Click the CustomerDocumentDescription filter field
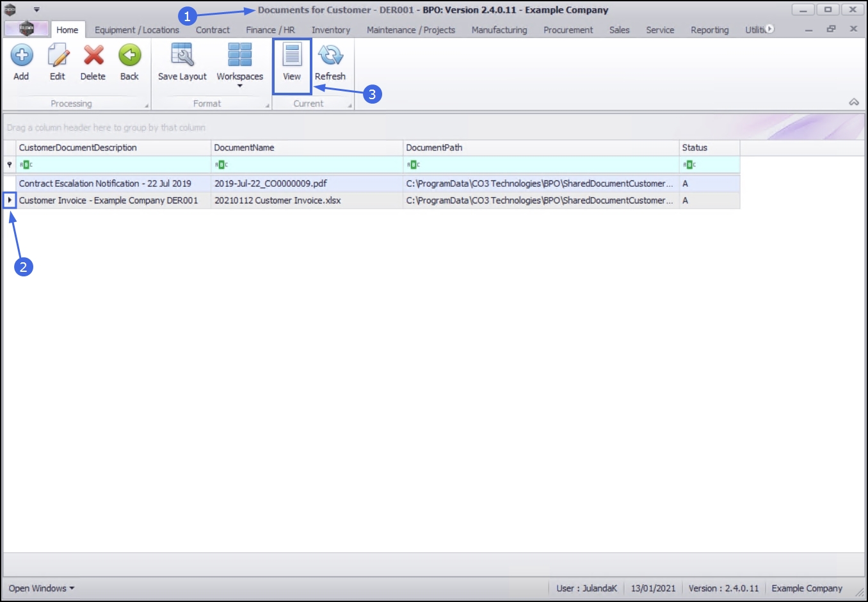868x602 pixels. [x=113, y=165]
